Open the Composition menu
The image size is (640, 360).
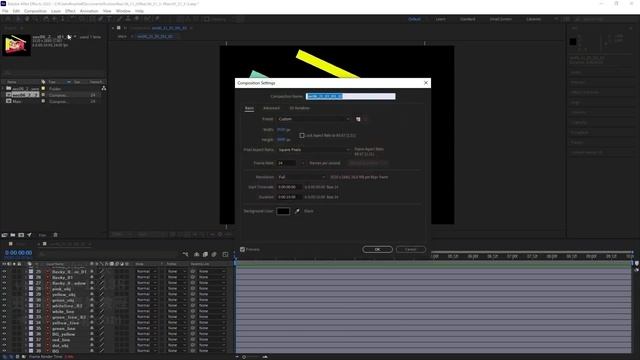coord(35,11)
